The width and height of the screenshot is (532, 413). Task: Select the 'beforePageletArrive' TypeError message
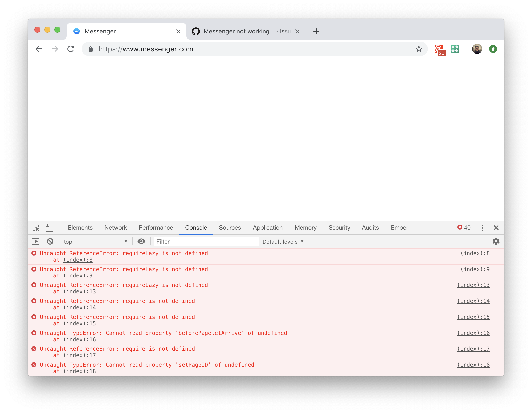tap(163, 333)
